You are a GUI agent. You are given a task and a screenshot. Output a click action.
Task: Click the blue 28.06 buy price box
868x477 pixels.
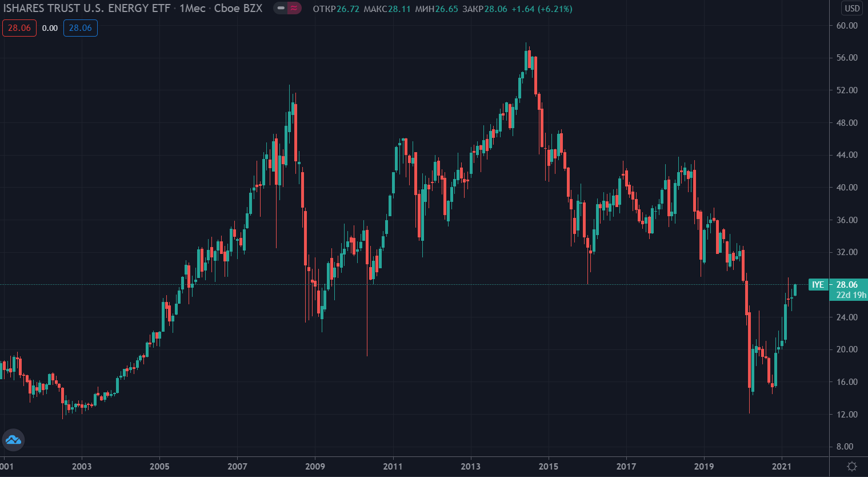pyautogui.click(x=80, y=28)
